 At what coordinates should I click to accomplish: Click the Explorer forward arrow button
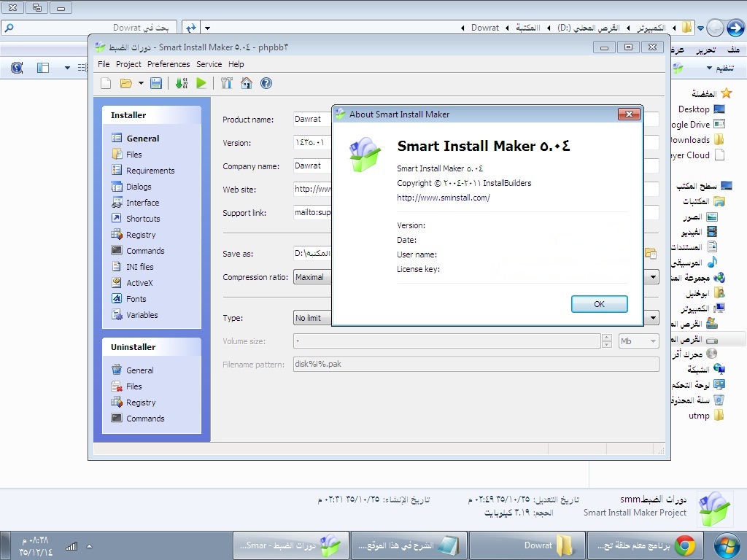coord(715,28)
